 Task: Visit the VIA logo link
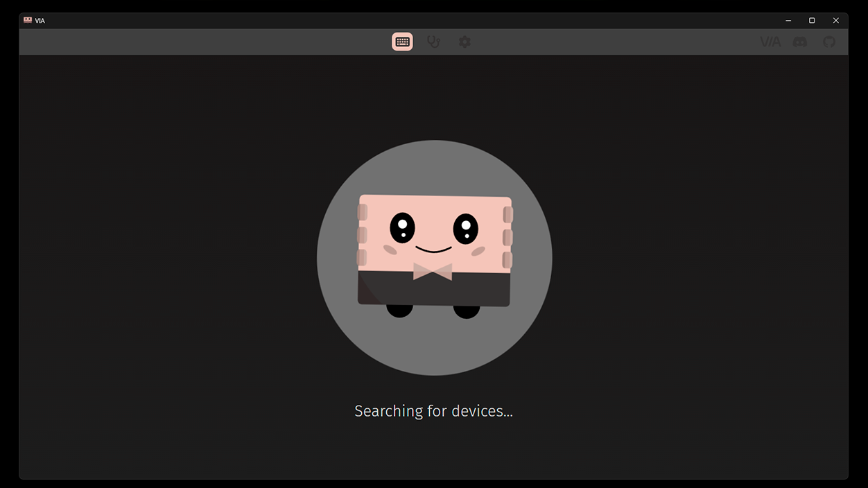(770, 42)
